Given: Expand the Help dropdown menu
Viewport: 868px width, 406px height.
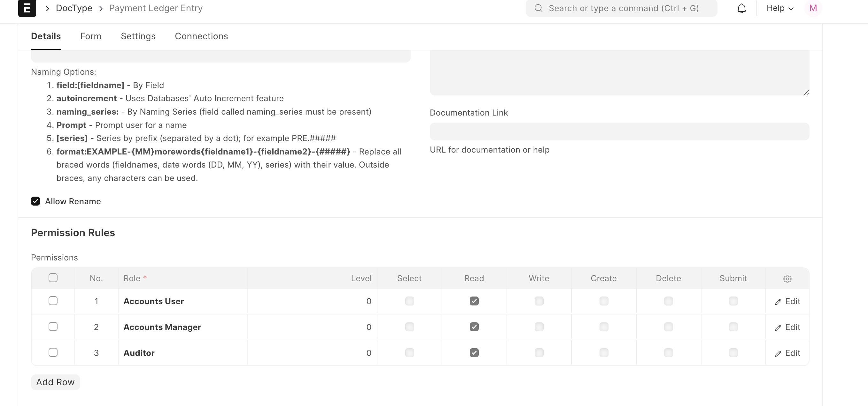Looking at the screenshot, I should [x=780, y=8].
